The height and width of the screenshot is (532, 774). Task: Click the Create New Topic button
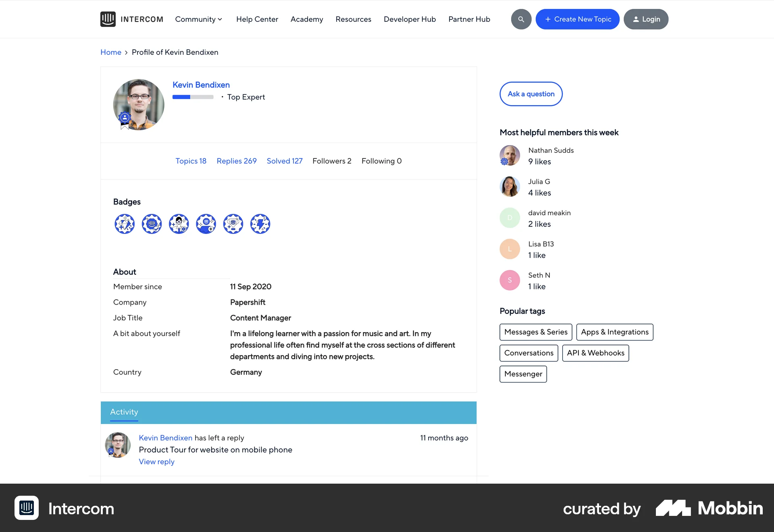pyautogui.click(x=577, y=19)
